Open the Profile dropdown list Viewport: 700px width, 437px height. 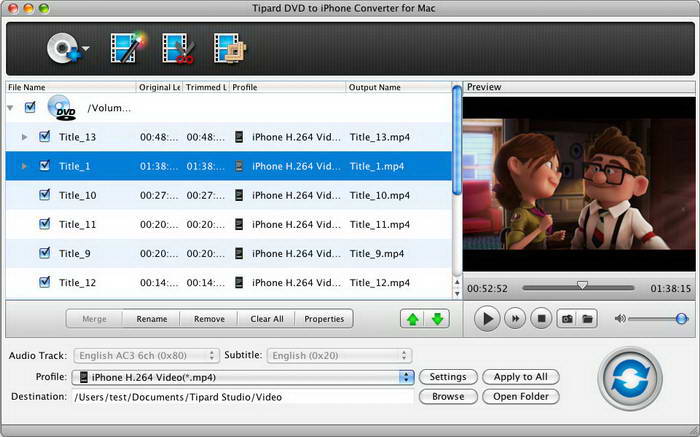(406, 377)
